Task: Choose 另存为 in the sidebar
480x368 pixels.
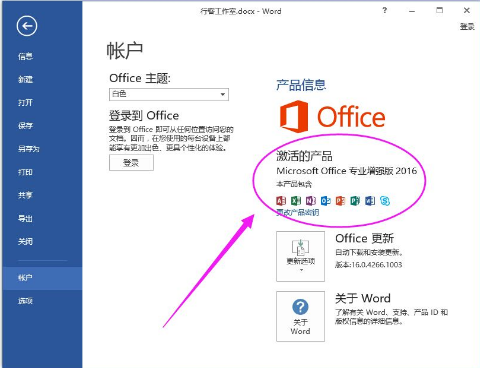Action: pyautogui.click(x=29, y=149)
